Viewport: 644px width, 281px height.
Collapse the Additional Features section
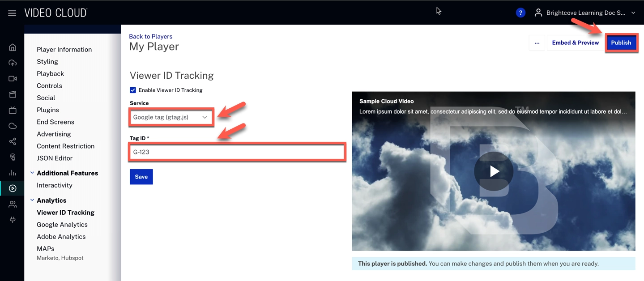(x=32, y=173)
